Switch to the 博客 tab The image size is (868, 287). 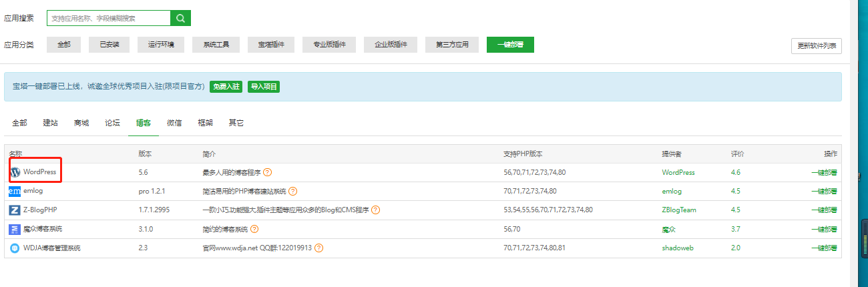click(x=144, y=123)
